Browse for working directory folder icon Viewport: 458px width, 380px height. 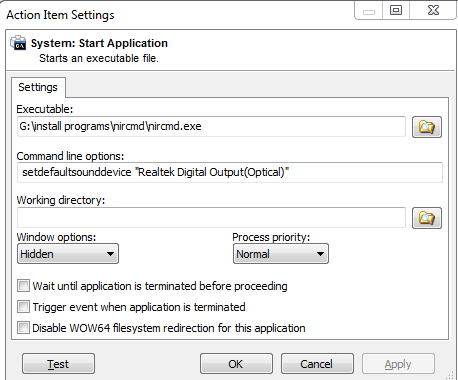pyautogui.click(x=427, y=218)
